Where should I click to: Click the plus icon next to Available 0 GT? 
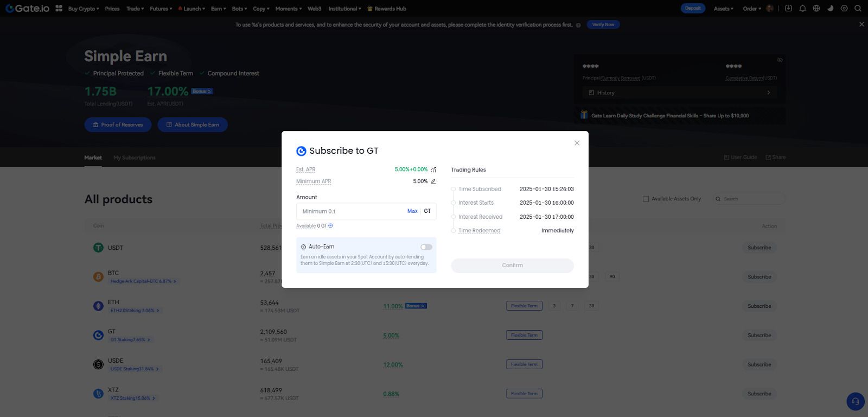tap(330, 226)
